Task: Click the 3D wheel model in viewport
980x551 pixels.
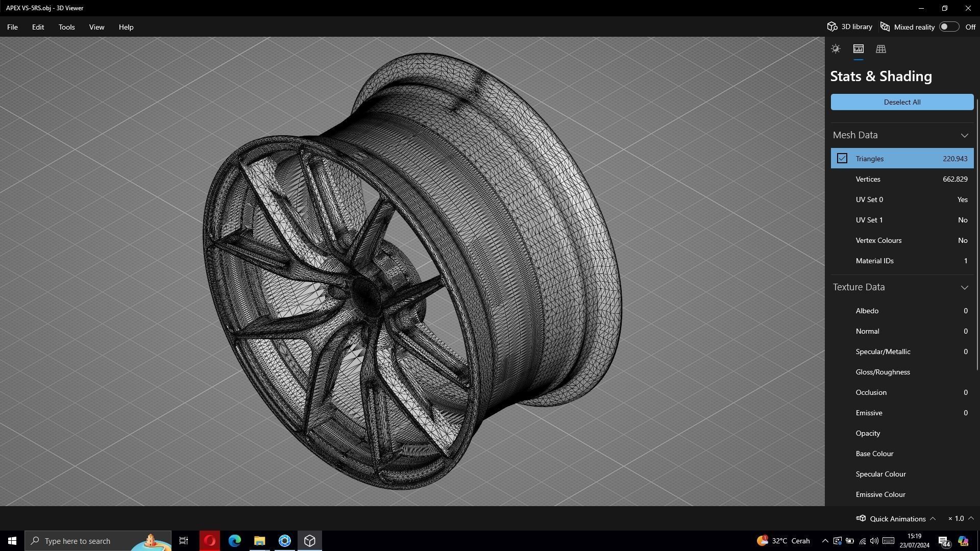Action: pos(412,271)
